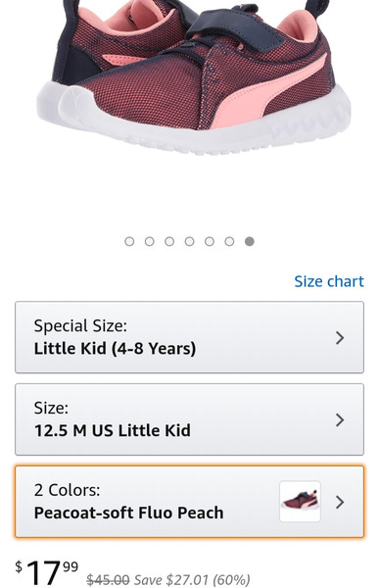Open the Size chart link
This screenshot has height=588, width=379.
click(x=329, y=281)
